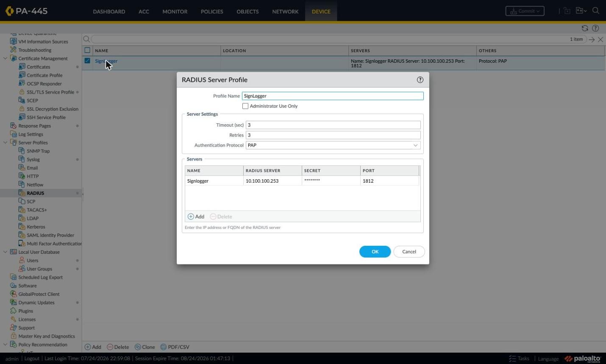Image resolution: width=606 pixels, height=364 pixels.
Task: Click the Plugins icon in the sidebar
Action: (x=13, y=311)
